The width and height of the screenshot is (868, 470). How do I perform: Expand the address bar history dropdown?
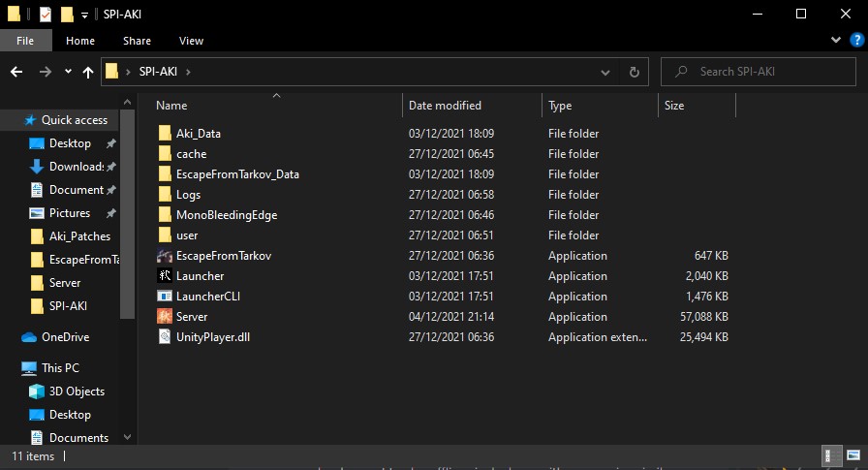[605, 72]
